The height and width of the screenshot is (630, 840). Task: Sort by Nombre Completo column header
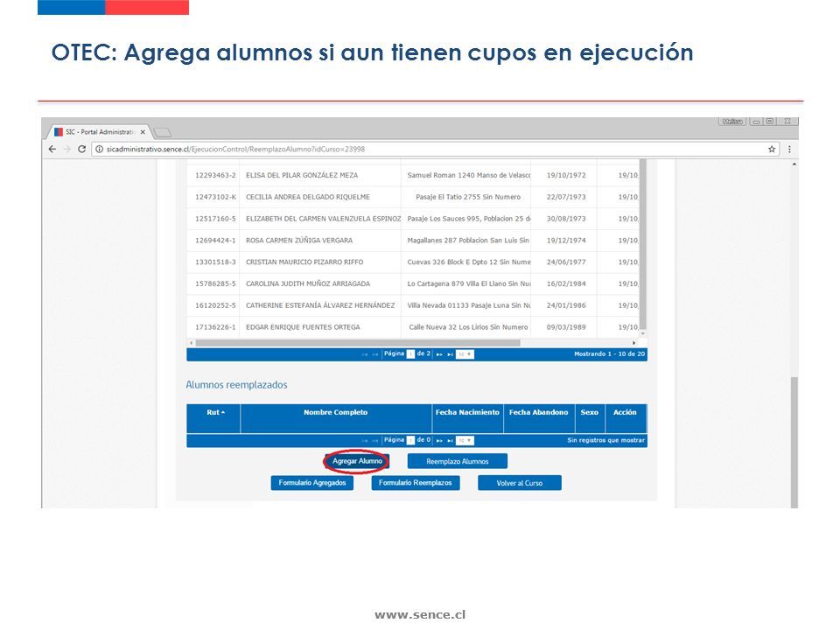pos(336,418)
